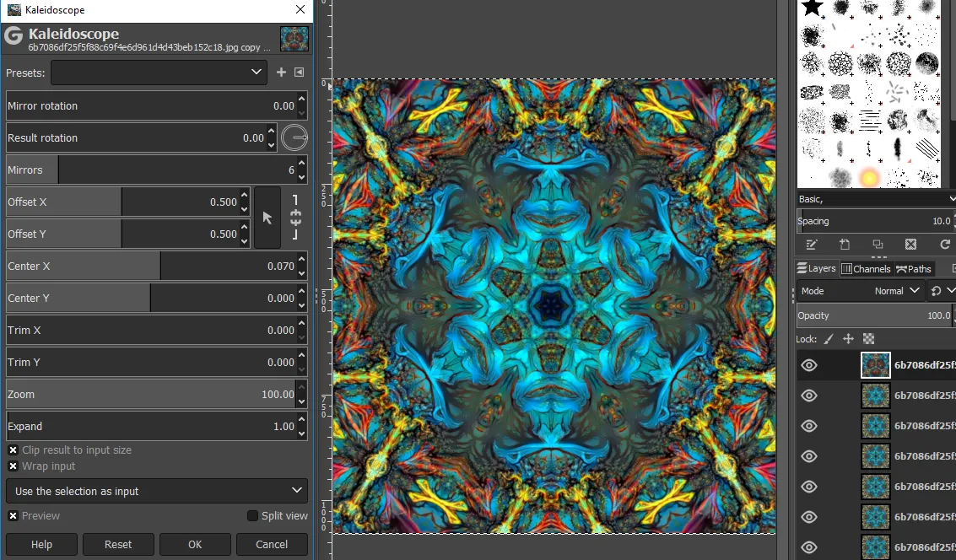Select the diagonal hatch lines brush
Image resolution: width=956 pixels, height=560 pixels.
click(x=926, y=148)
